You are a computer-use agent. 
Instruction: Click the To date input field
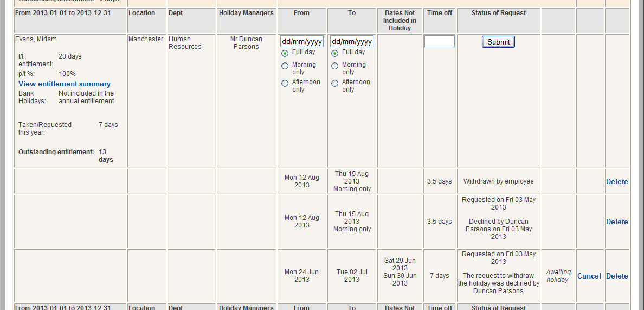point(352,41)
